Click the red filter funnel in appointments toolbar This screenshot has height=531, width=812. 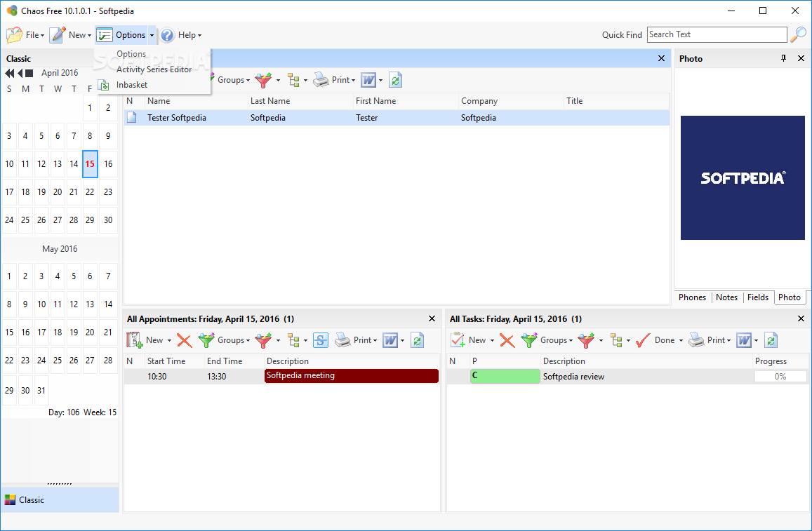[x=264, y=340]
